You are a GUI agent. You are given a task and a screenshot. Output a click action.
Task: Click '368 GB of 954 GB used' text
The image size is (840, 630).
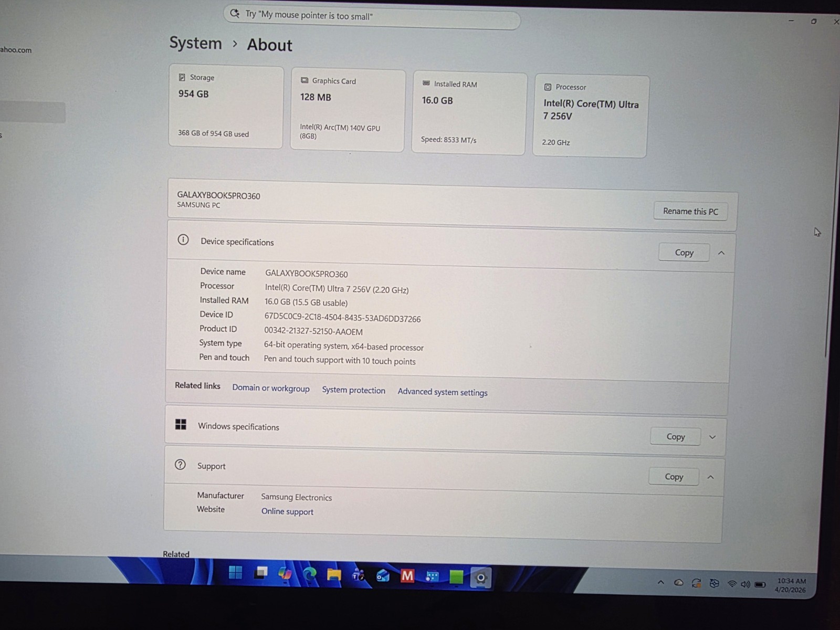(213, 133)
